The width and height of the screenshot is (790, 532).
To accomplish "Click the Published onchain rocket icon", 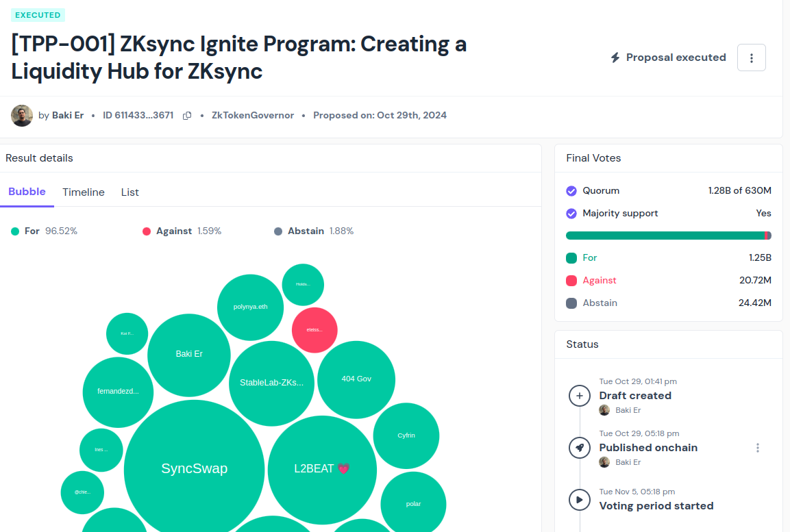I will click(580, 448).
